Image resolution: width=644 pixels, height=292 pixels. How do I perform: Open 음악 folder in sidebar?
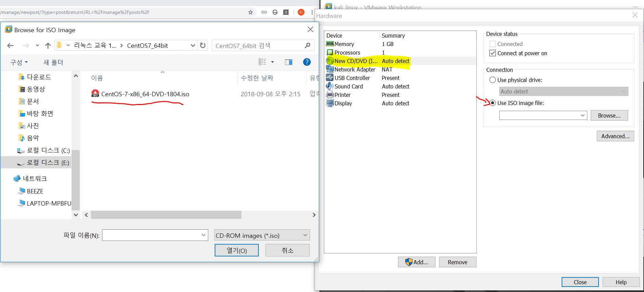click(x=28, y=138)
